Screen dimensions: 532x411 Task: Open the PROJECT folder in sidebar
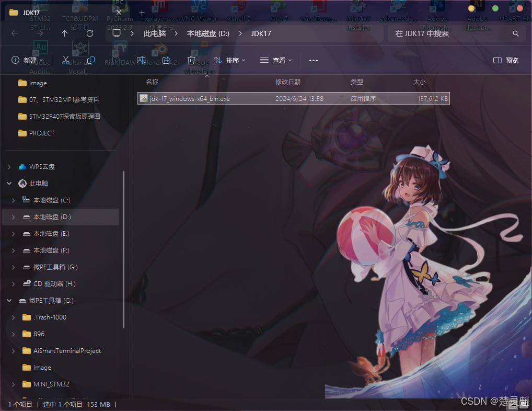(x=36, y=133)
